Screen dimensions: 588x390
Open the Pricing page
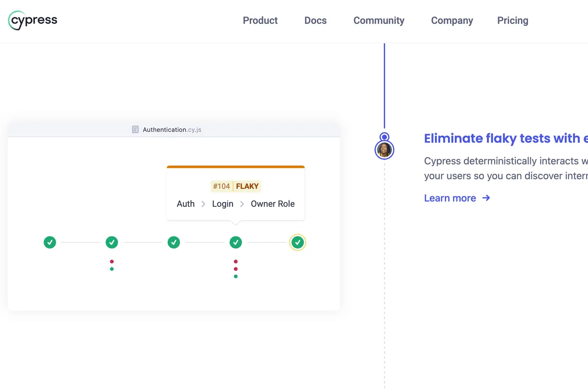click(512, 20)
